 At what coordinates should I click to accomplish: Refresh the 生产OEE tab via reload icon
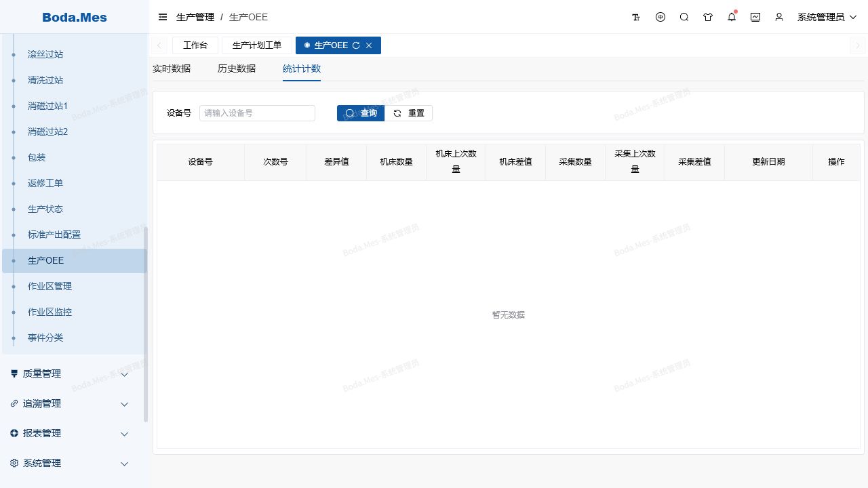[356, 45]
